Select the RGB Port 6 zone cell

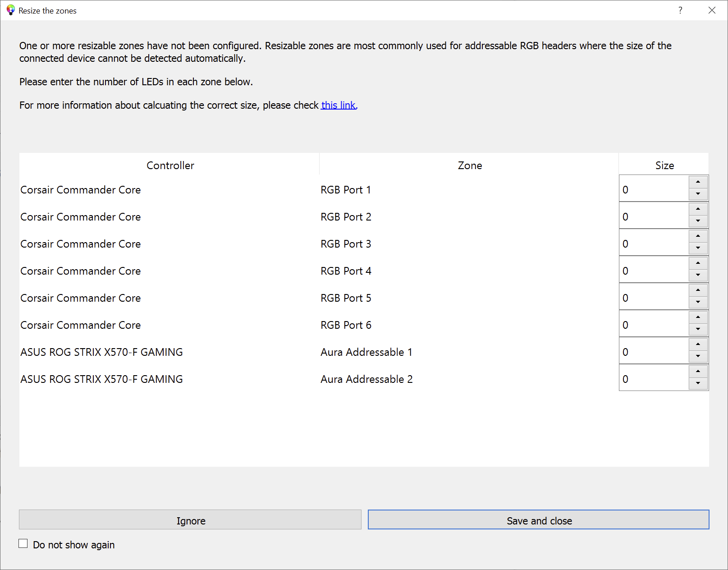click(469, 324)
